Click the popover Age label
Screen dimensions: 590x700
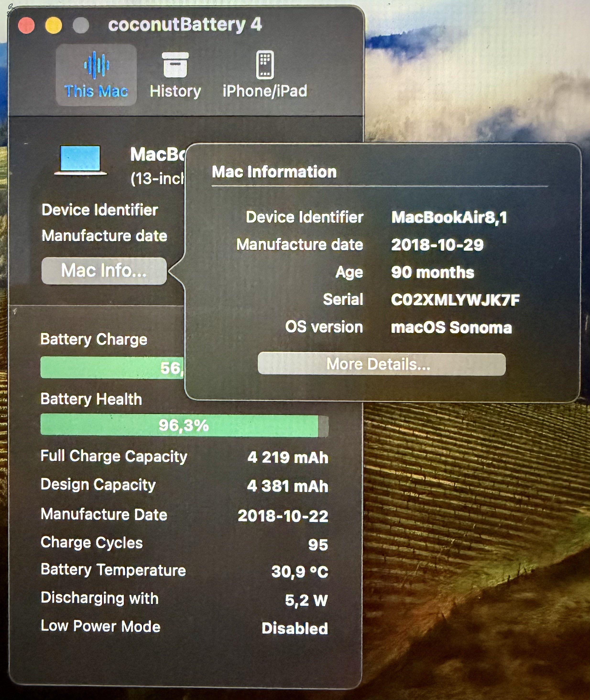[350, 272]
